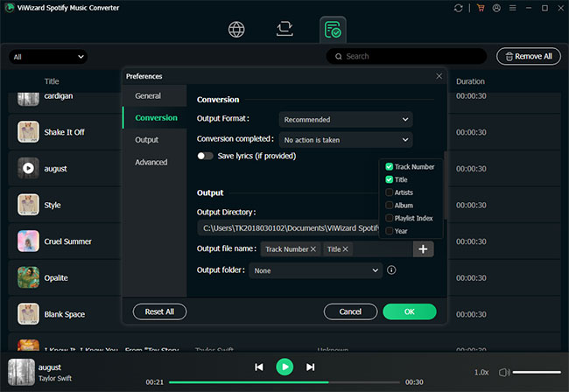Select the Advanced preferences tab
This screenshot has height=392, width=569.
tap(155, 162)
